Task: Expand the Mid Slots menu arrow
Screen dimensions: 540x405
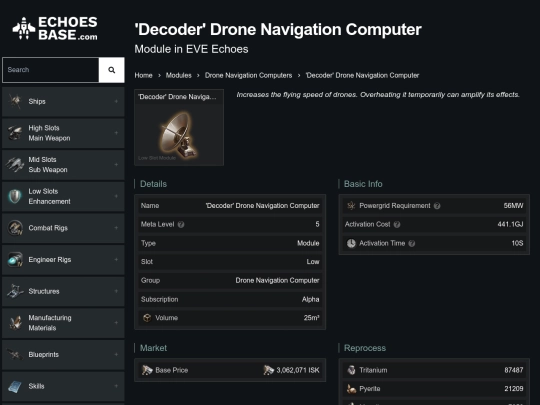Action: click(x=116, y=165)
